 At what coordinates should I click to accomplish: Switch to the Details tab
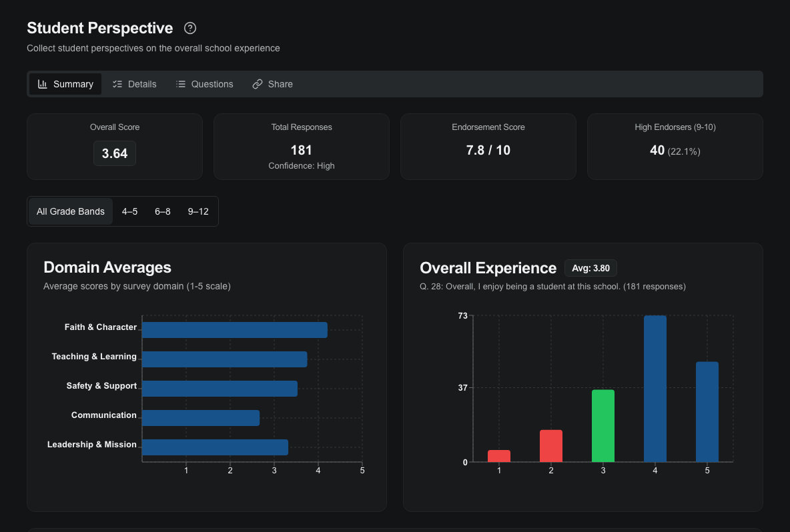[135, 84]
